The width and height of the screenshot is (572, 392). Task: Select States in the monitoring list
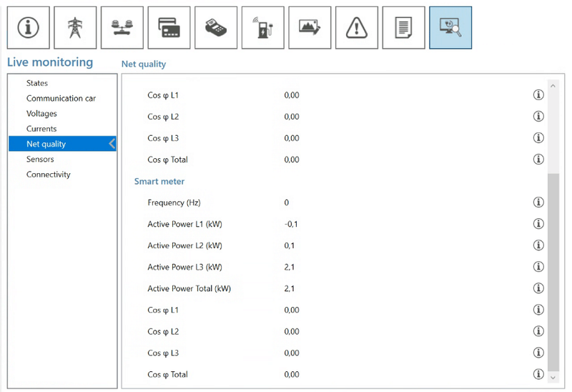coord(62,83)
